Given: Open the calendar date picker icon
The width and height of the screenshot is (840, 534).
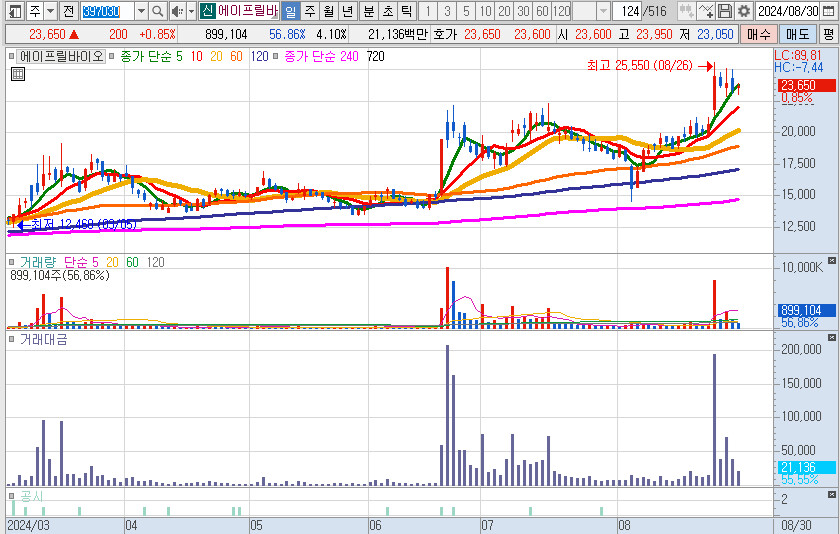Looking at the screenshot, I should pyautogui.click(x=827, y=11).
